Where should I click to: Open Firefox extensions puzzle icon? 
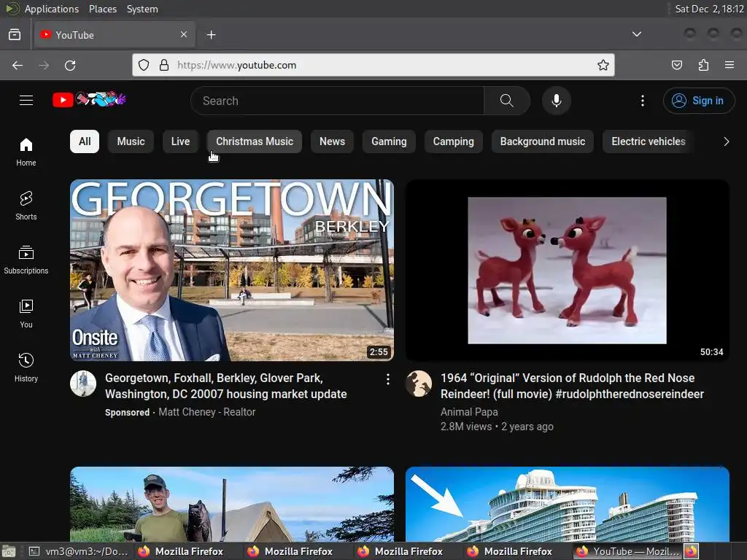703,65
